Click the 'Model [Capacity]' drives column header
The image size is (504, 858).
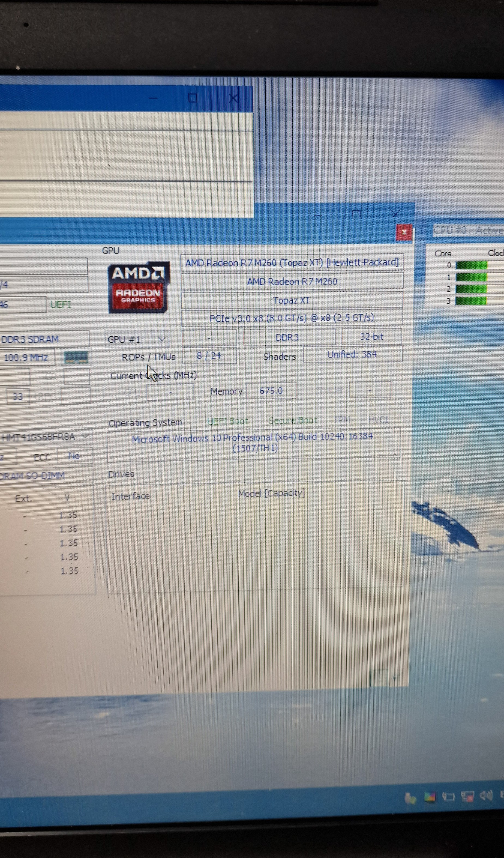tap(271, 493)
